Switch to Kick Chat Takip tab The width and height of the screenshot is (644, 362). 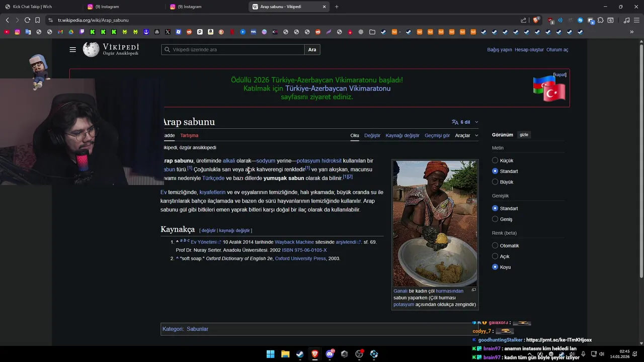tap(40, 7)
